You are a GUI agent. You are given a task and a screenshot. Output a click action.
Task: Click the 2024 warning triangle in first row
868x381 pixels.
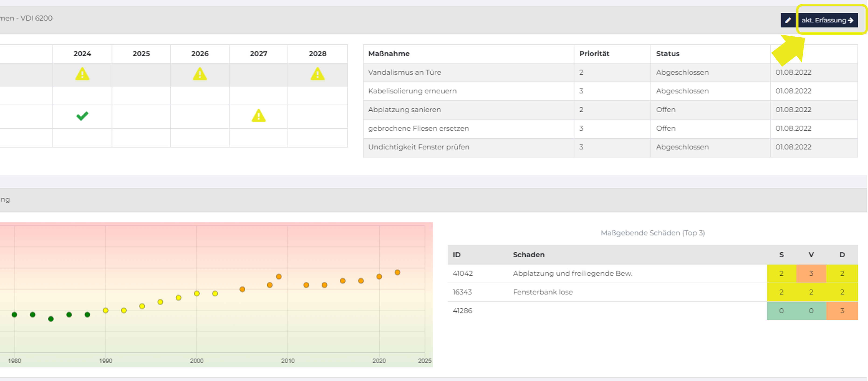coord(82,74)
